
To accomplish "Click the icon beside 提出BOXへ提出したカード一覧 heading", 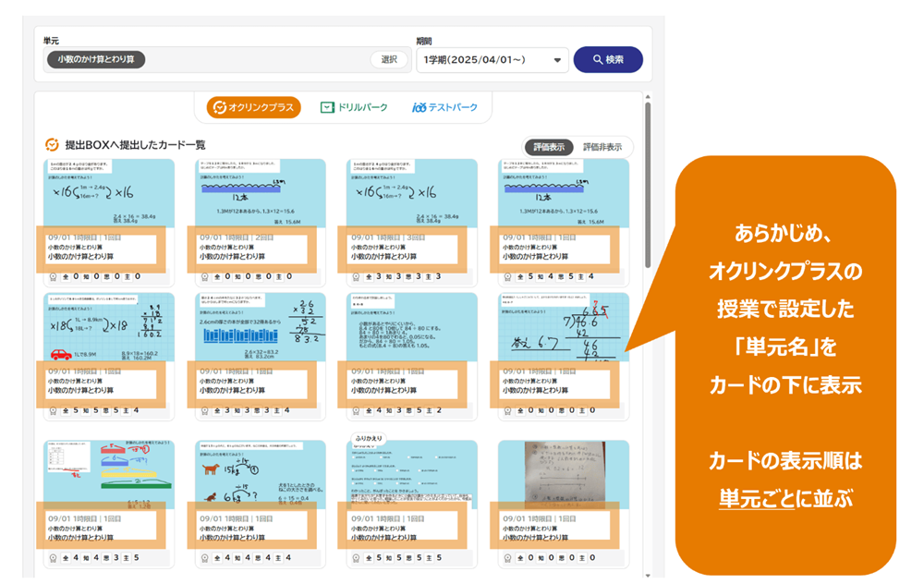I will pos(53,145).
